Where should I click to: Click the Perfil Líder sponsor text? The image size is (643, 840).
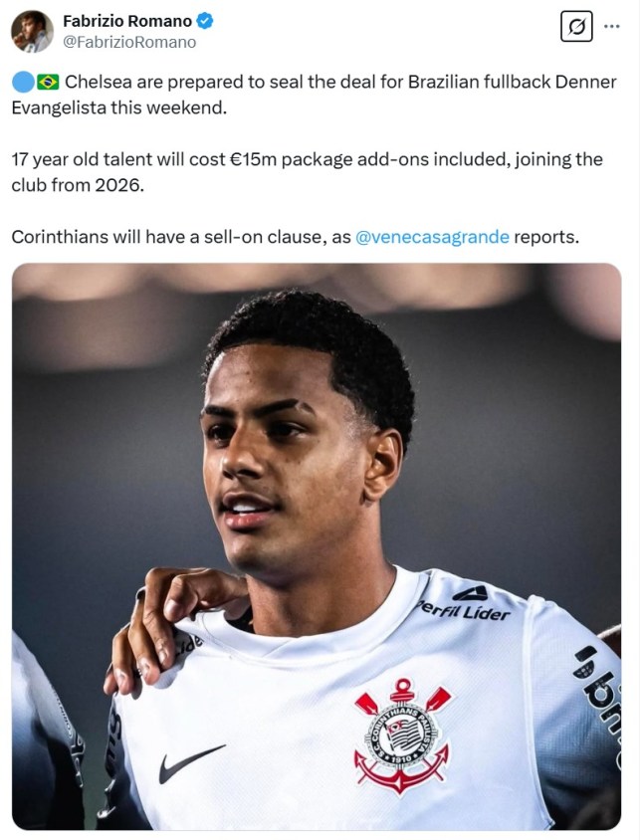464,611
